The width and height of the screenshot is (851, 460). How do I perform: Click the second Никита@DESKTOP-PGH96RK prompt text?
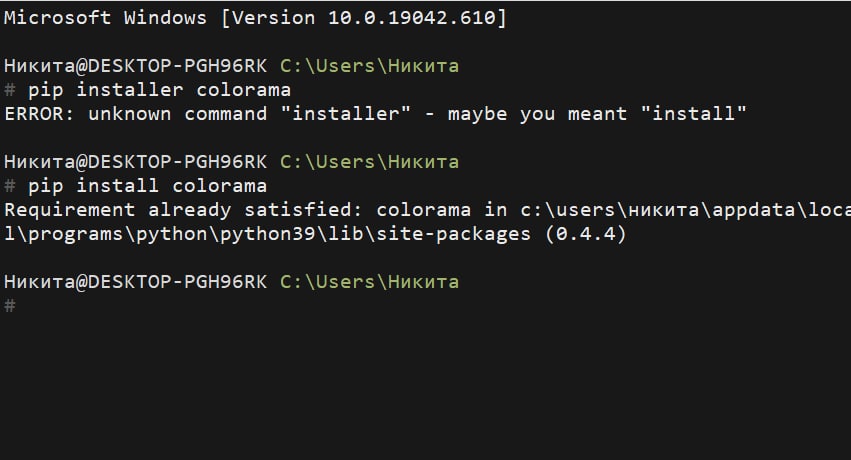[135, 162]
